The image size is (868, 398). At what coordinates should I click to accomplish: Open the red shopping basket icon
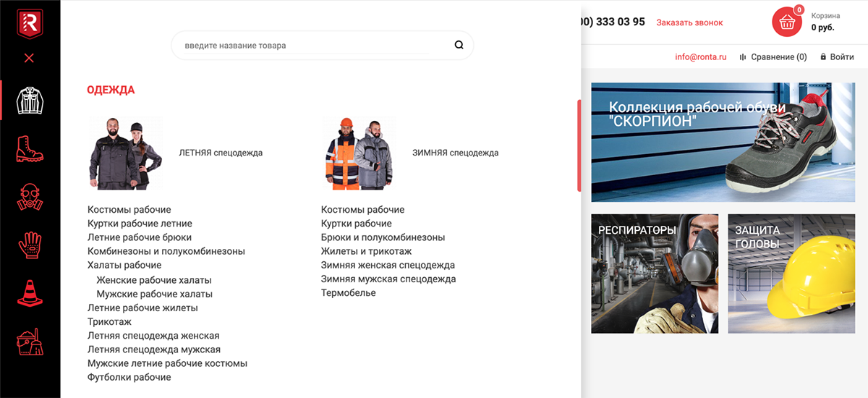787,22
